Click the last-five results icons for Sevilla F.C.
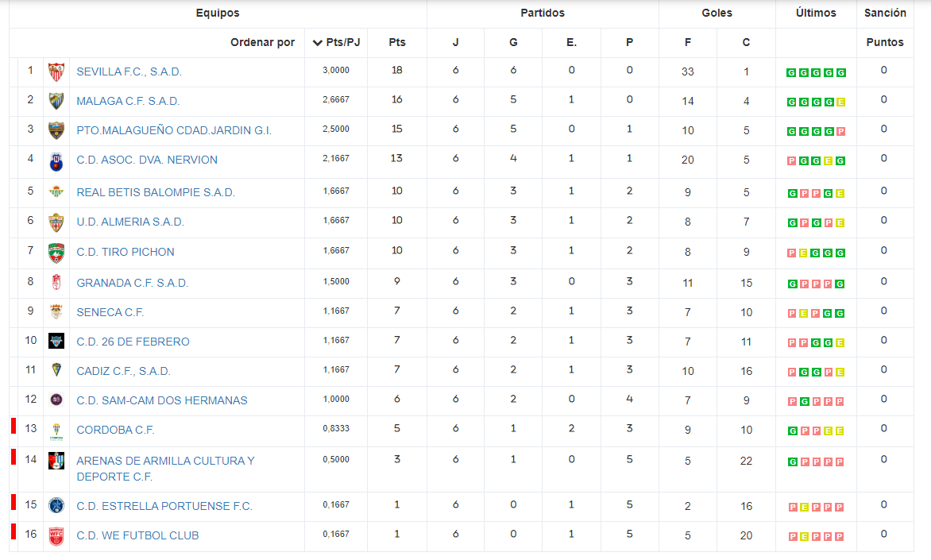 coord(816,72)
